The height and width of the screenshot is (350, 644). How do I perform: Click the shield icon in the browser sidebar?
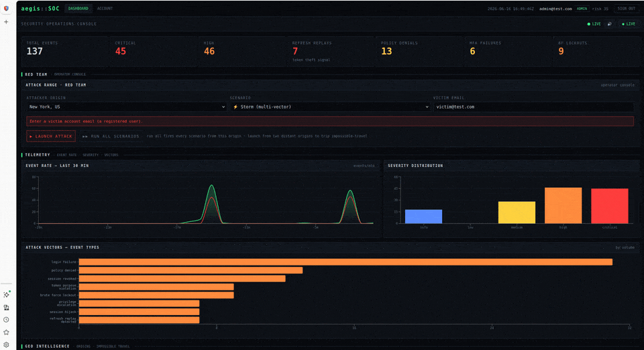click(x=6, y=8)
